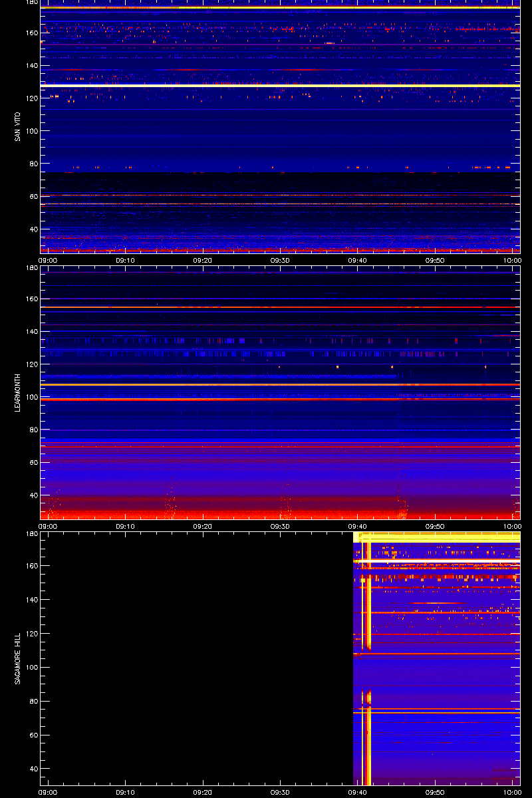The width and height of the screenshot is (532, 798).
Task: Click the 10:00 time label under Sagamore Hill
Action: pos(512,793)
